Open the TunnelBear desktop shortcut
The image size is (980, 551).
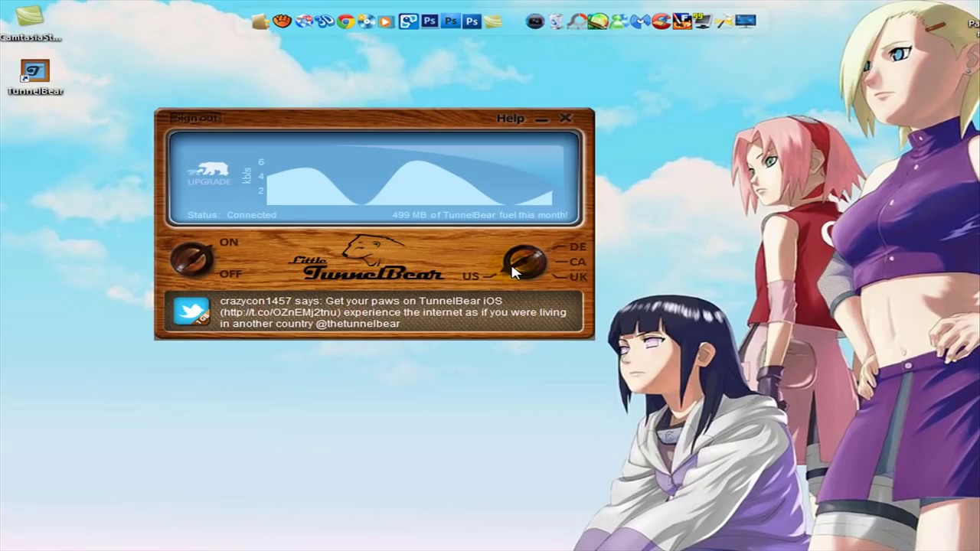34,77
